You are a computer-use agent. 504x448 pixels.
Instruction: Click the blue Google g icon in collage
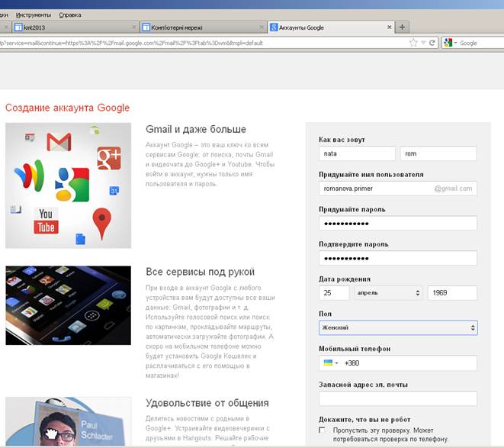pos(72,185)
